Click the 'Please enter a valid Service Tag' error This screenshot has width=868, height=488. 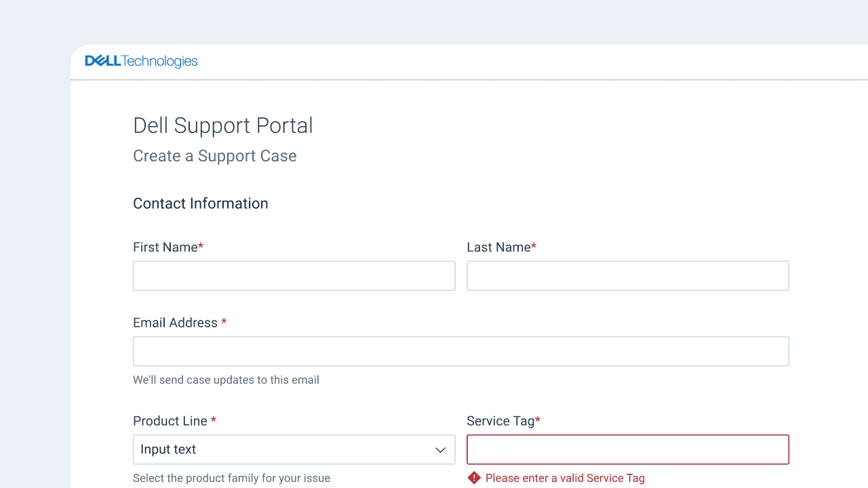[565, 478]
